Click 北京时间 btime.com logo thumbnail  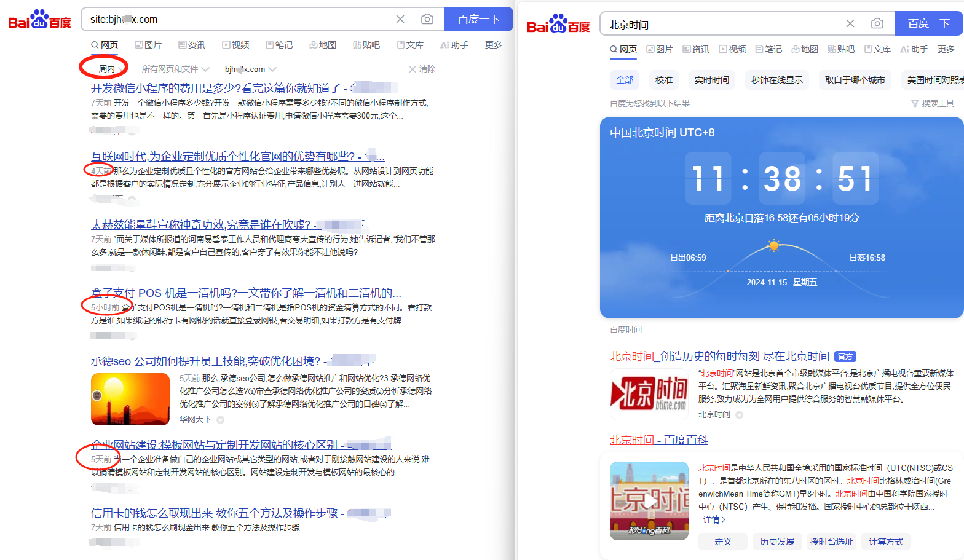click(649, 394)
